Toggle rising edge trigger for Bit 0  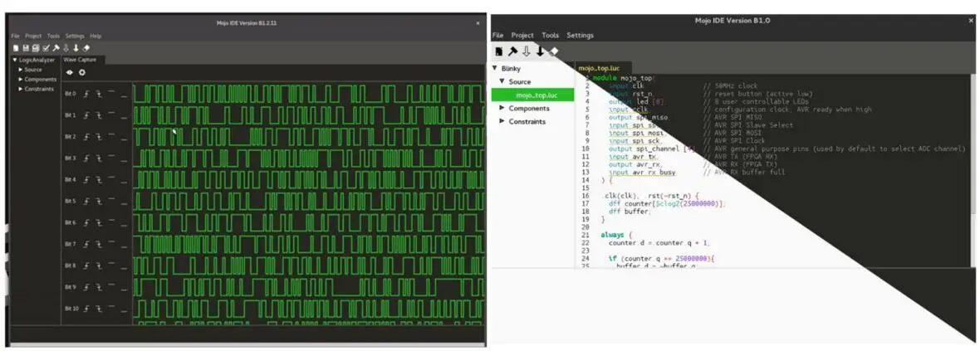(86, 94)
